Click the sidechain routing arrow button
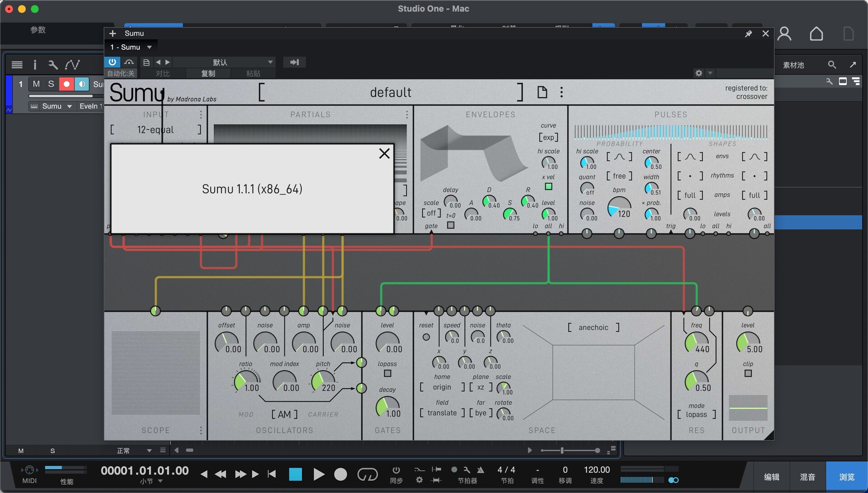 294,62
